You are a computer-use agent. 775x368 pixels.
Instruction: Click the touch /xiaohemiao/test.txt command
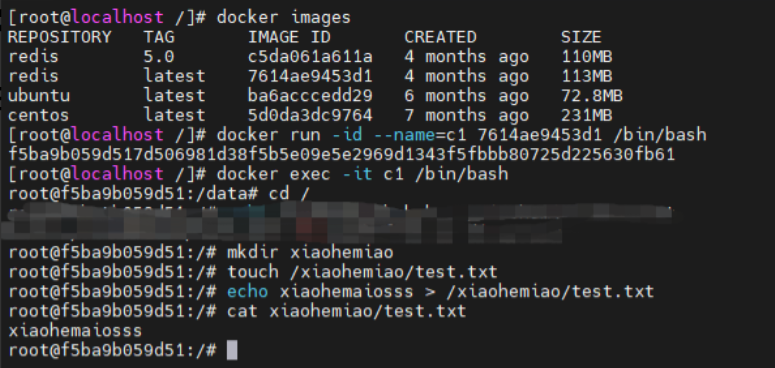(x=362, y=272)
